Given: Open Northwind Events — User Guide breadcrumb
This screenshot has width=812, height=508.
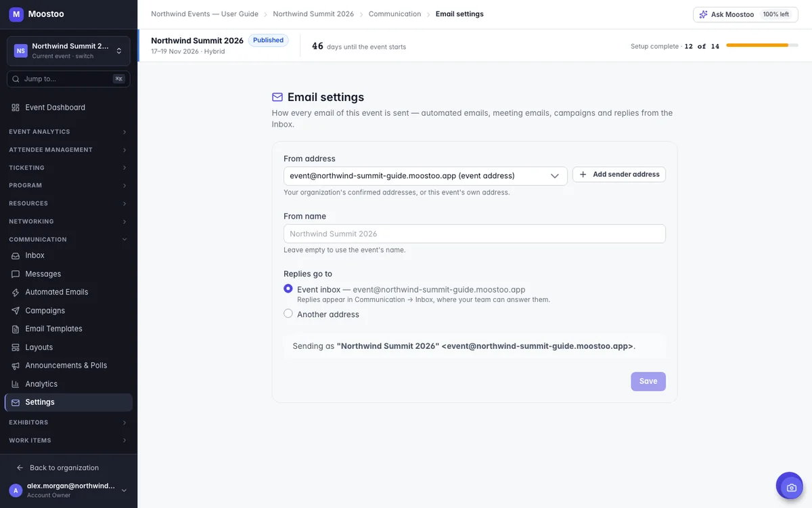Looking at the screenshot, I should click(205, 14).
